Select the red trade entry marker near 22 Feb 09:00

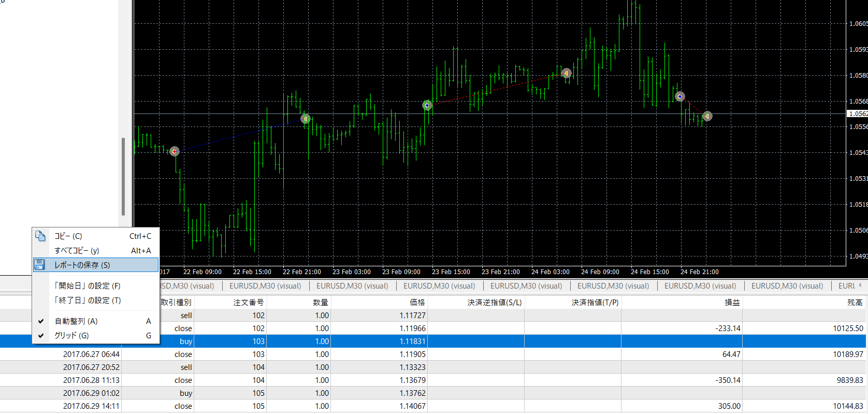(x=175, y=151)
